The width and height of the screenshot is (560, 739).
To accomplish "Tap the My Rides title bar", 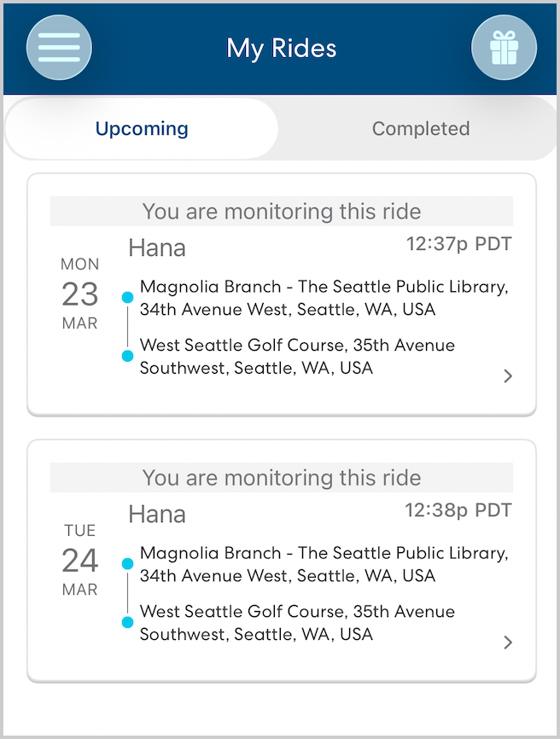I will tap(280, 48).
